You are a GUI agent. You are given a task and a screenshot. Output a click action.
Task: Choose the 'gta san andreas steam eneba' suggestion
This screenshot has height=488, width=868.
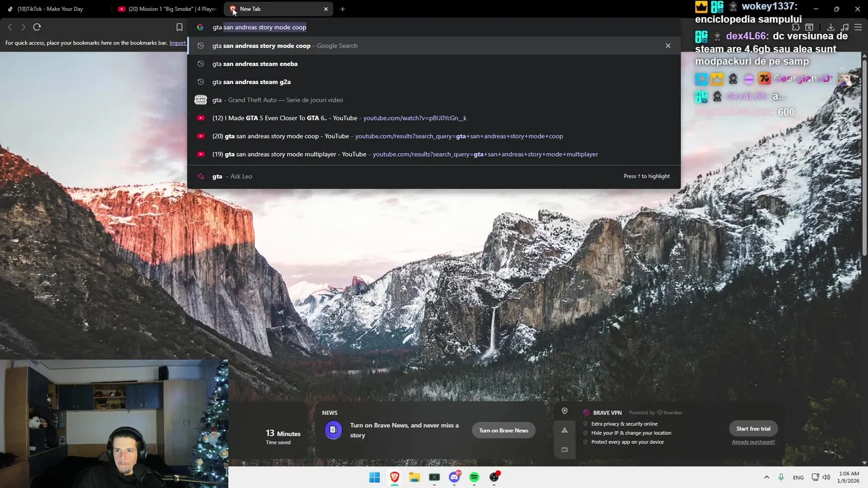[434, 64]
